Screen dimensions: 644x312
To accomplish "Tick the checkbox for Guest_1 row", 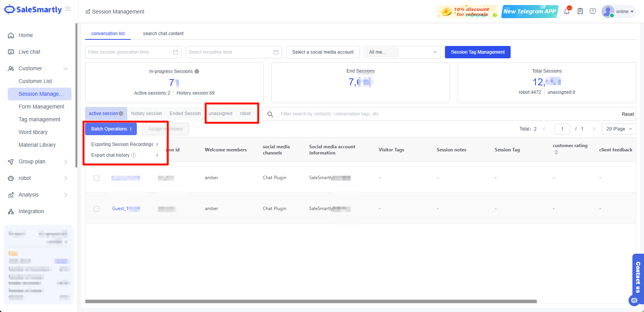I will click(x=97, y=209).
